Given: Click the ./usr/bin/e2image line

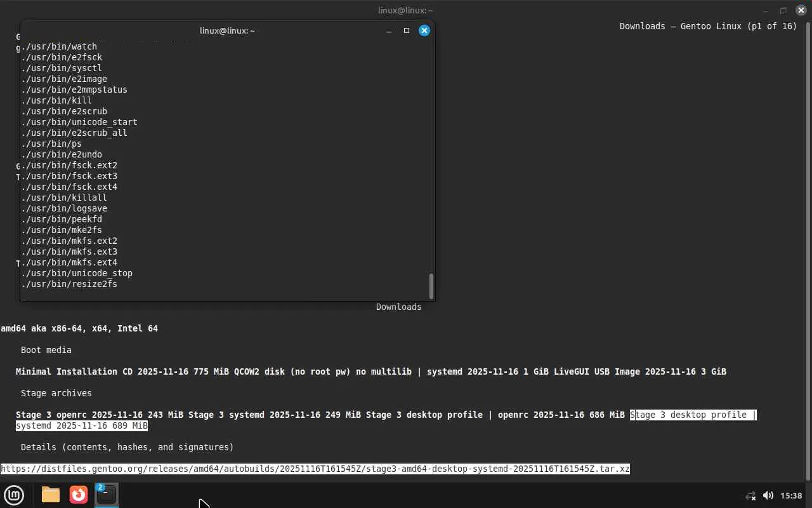Looking at the screenshot, I should click(x=64, y=79).
